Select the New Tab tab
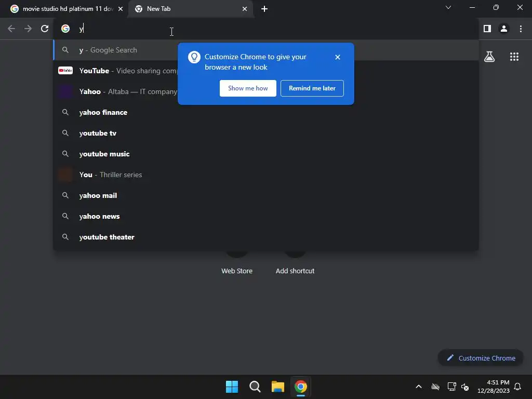 [x=190, y=9]
